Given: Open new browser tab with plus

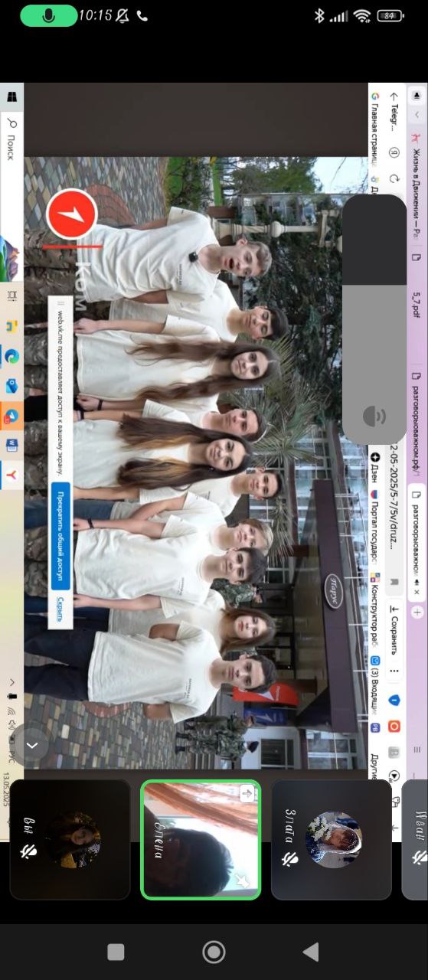Looking at the screenshot, I should 417,612.
